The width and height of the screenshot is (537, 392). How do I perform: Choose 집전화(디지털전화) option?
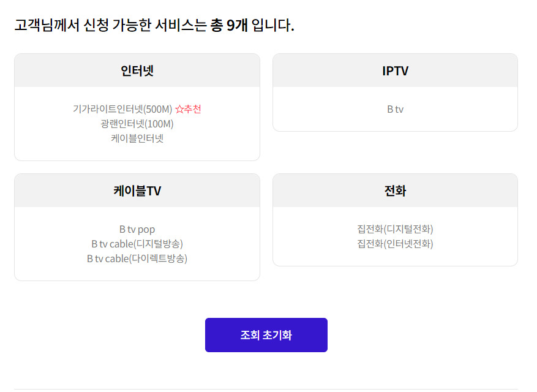pos(395,229)
